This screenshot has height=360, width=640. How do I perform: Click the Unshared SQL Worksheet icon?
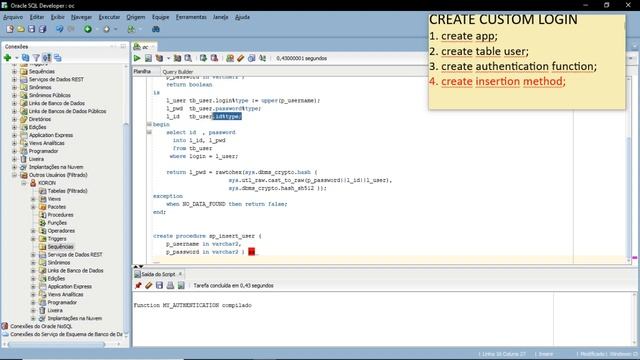tap(230, 58)
